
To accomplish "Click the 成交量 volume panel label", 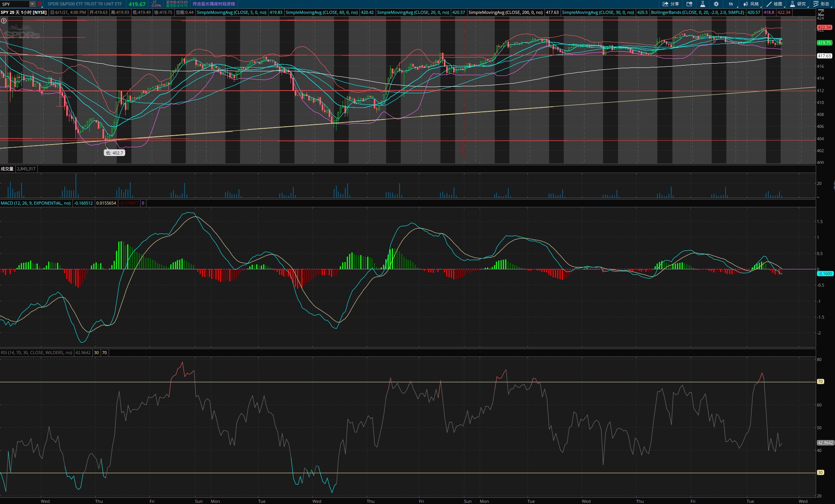I will tap(7, 169).
